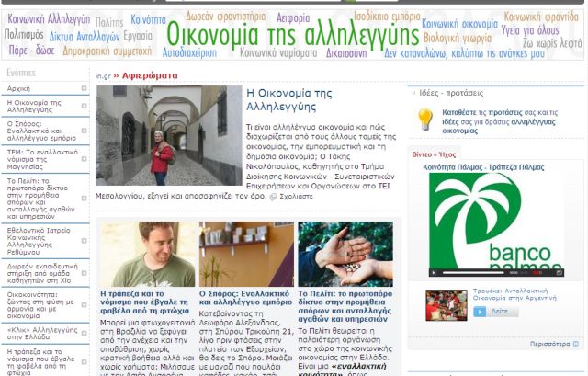This screenshot has height=376, width=588.
Task: Open Οικοκοινότητα sidebar item
Action: [x=40, y=305]
